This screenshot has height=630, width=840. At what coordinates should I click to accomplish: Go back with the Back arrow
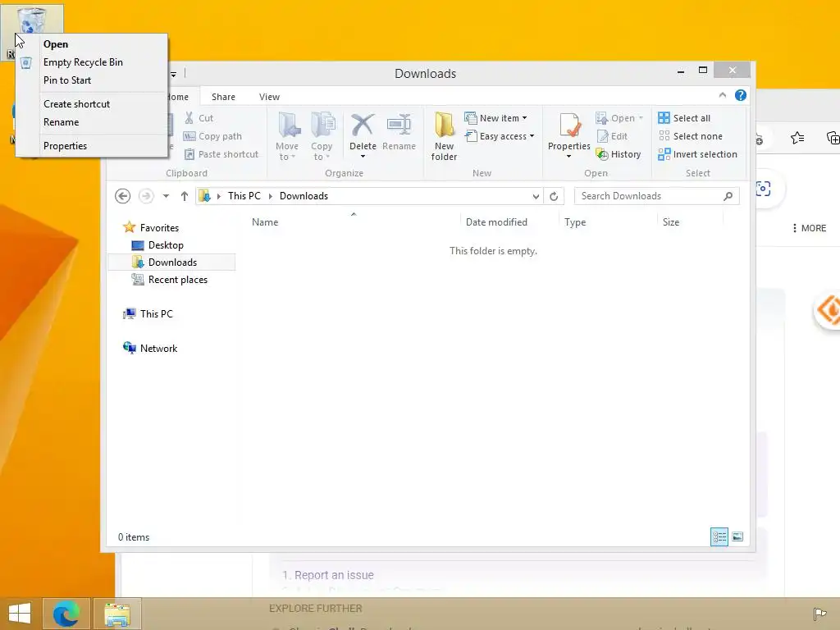point(123,196)
